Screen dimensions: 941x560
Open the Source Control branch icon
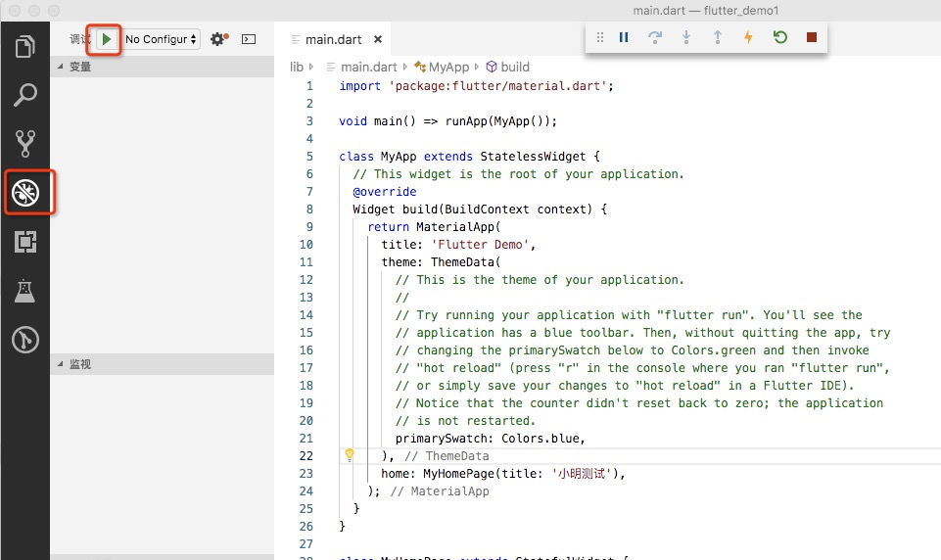tap(24, 144)
